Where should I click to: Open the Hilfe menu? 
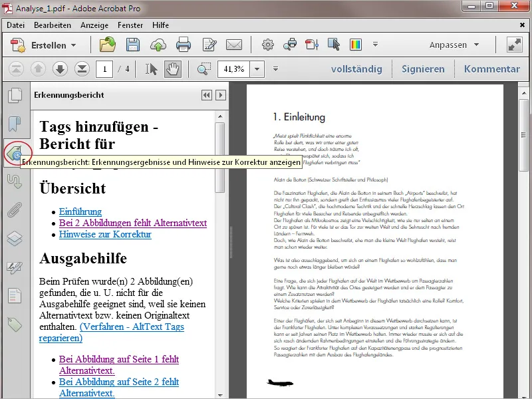(160, 25)
